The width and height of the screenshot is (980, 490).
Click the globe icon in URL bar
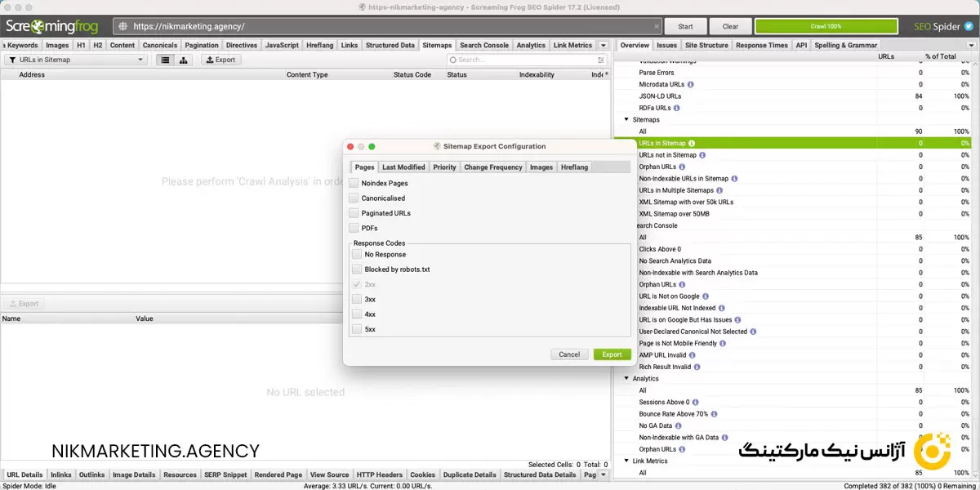click(122, 26)
